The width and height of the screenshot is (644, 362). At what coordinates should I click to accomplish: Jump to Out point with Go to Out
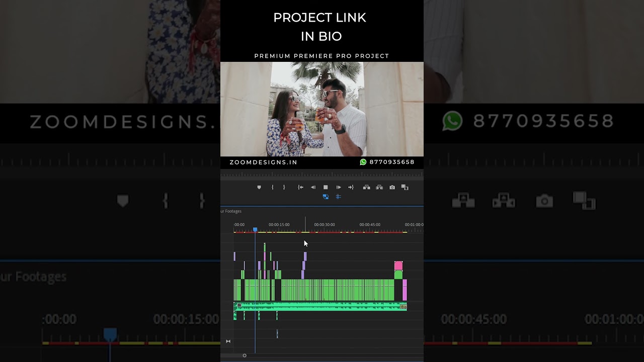pyautogui.click(x=351, y=188)
